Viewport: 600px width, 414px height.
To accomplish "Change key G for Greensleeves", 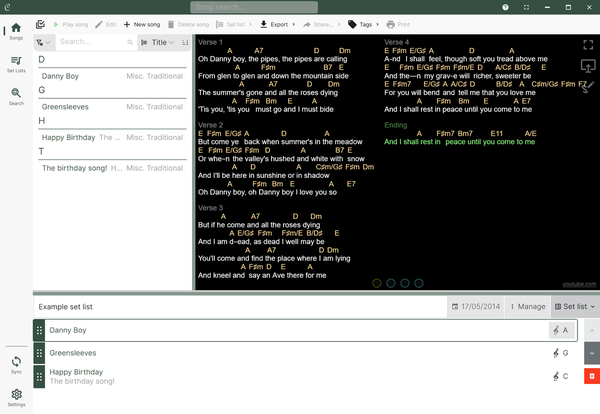I will tap(561, 353).
